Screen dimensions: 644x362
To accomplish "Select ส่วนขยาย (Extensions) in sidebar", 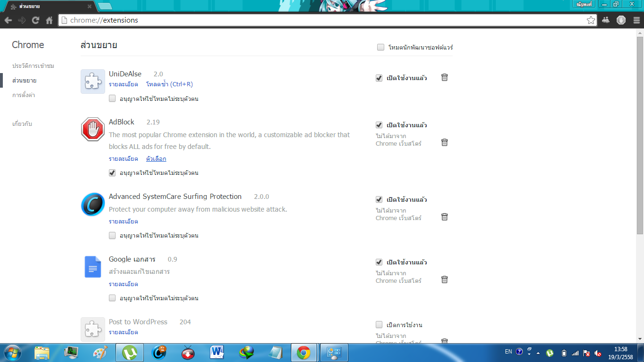I will pyautogui.click(x=25, y=80).
